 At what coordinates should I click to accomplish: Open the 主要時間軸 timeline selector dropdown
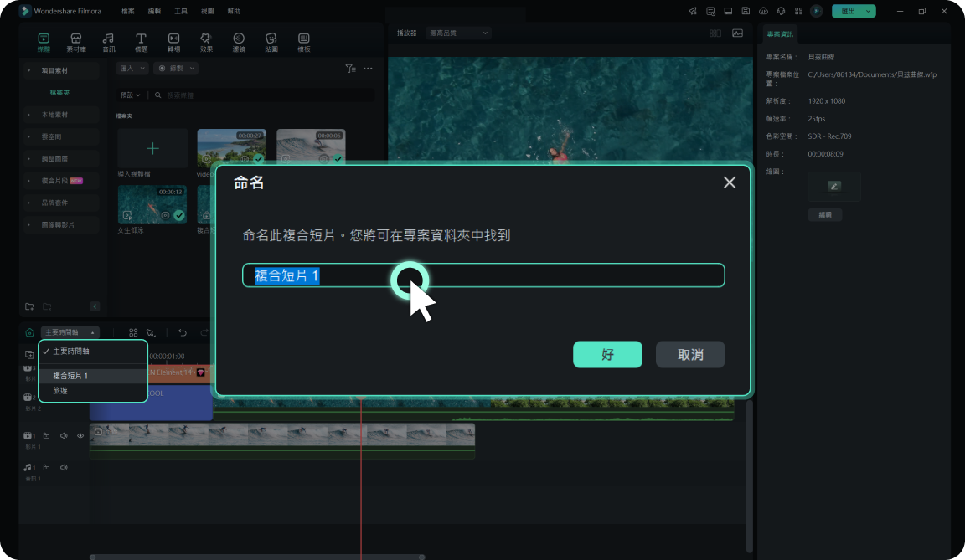[70, 332]
